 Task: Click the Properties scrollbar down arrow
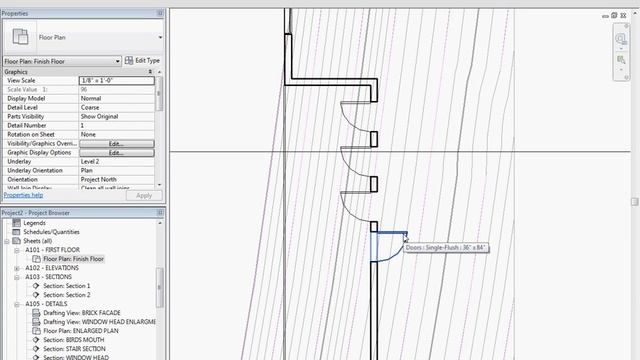tap(159, 185)
